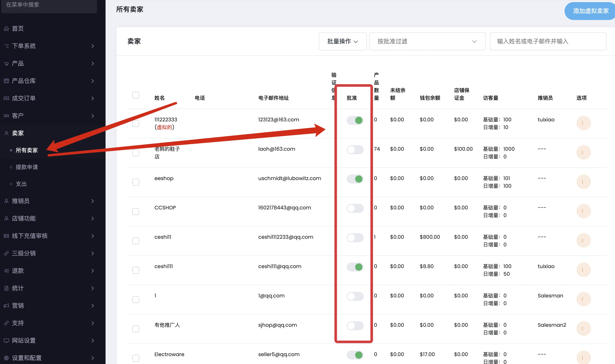Tick the checkbox for the ceshi11 row

tap(136, 241)
